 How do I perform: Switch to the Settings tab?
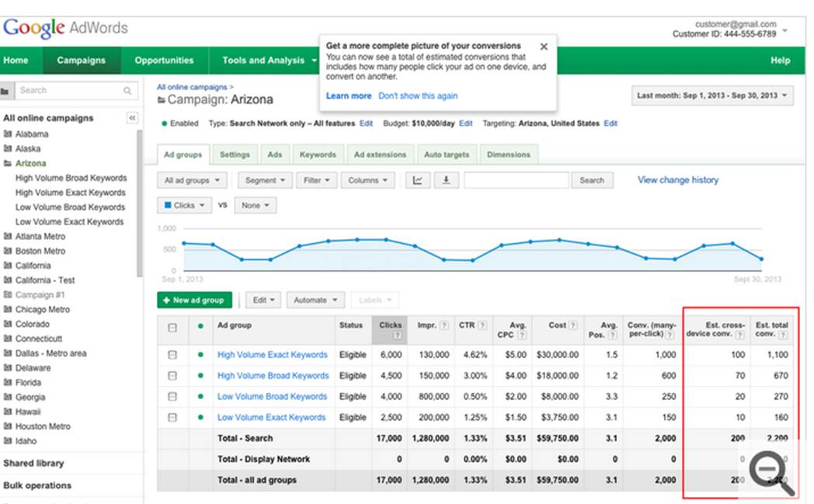[235, 155]
